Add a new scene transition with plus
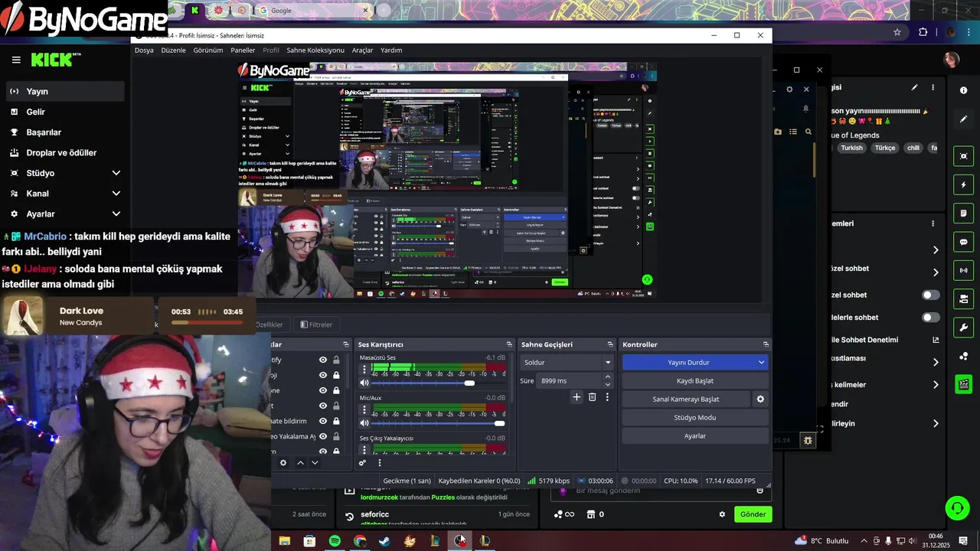This screenshot has width=980, height=551. pyautogui.click(x=577, y=397)
